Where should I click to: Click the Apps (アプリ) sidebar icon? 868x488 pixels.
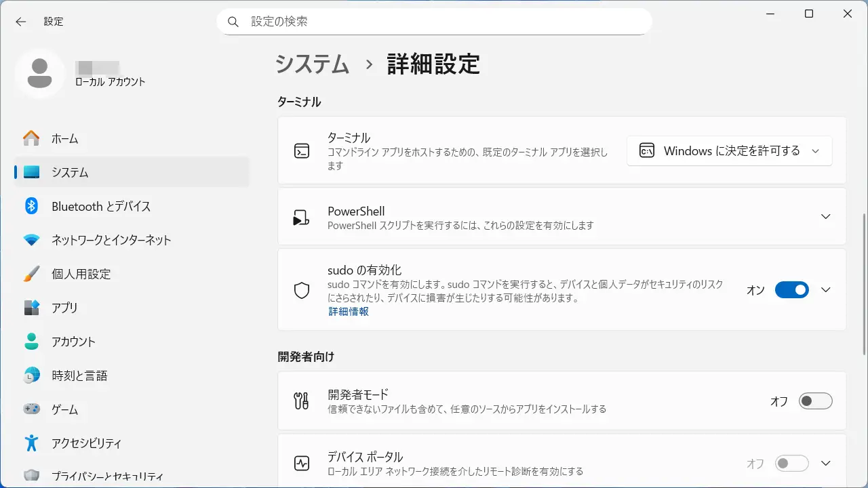point(31,308)
